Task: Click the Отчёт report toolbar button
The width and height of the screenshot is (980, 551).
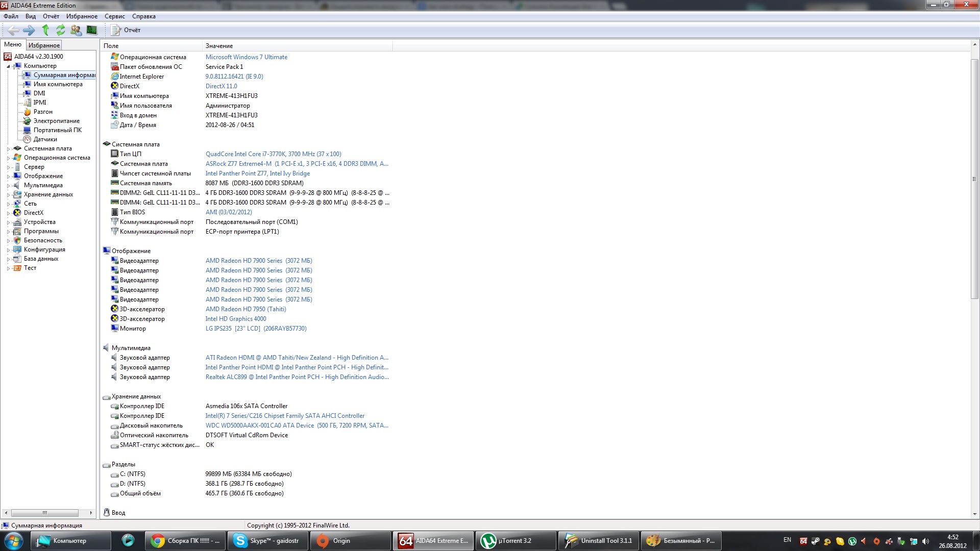Action: tap(126, 30)
